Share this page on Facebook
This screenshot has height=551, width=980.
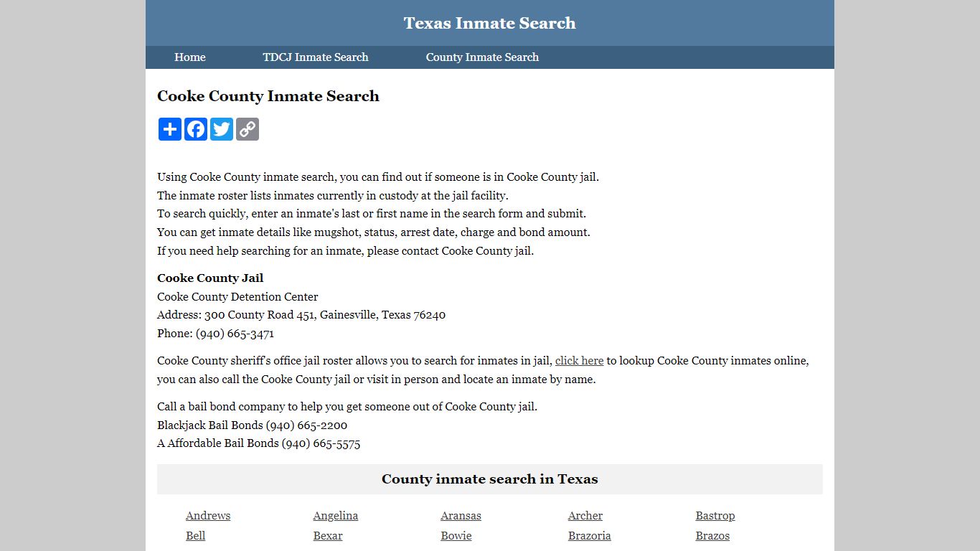pyautogui.click(x=196, y=129)
